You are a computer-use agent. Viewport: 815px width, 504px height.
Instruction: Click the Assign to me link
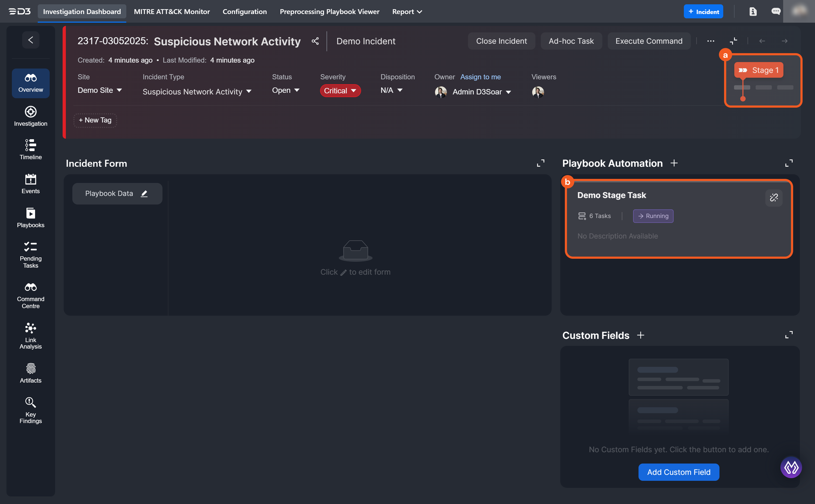click(x=480, y=77)
